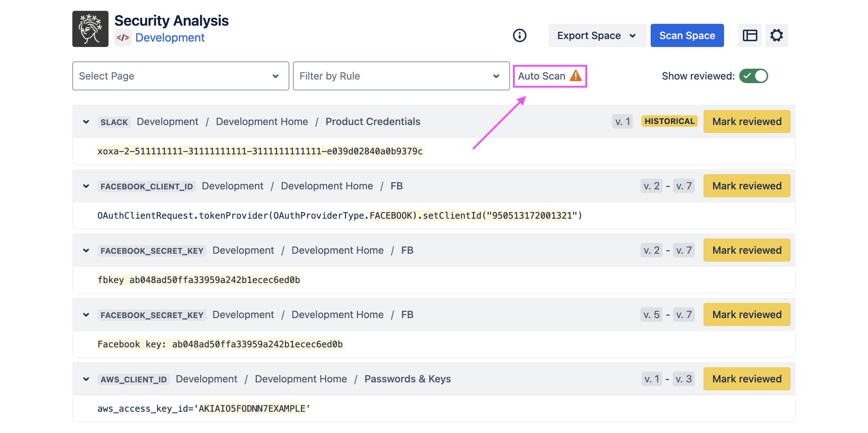The width and height of the screenshot is (868, 433).
Task: Collapse the FACEBOOK_CLIENT_ID finding row
Action: [x=86, y=186]
